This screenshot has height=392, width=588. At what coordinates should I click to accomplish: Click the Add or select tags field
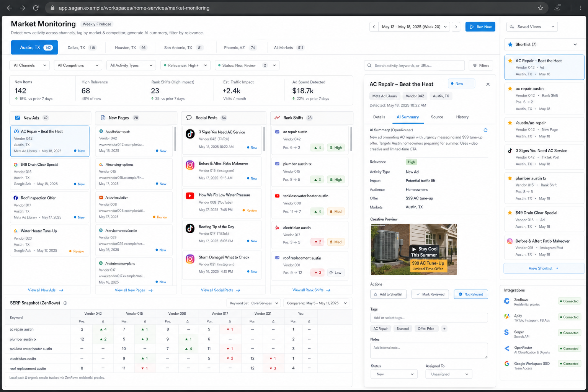tap(429, 318)
